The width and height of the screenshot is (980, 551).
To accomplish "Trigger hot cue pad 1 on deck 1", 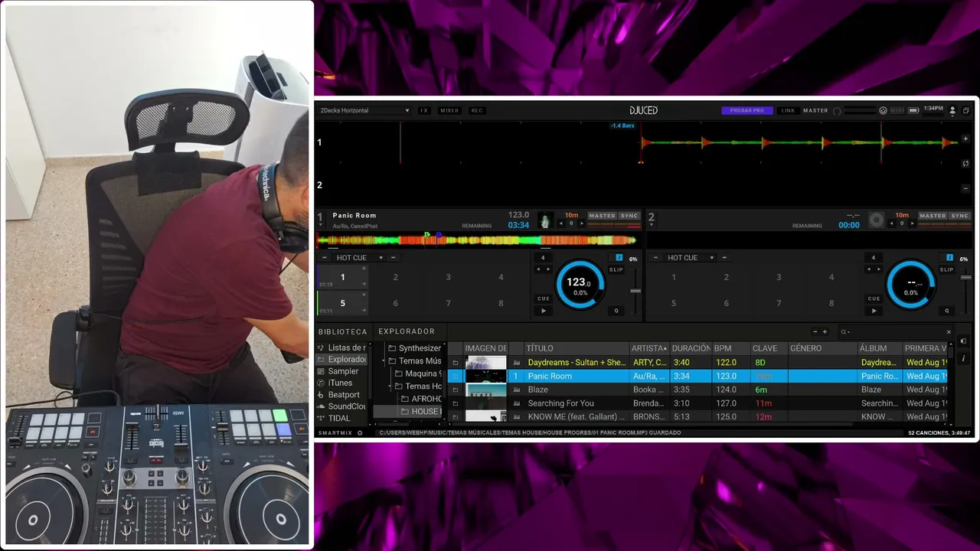I will tap(342, 277).
